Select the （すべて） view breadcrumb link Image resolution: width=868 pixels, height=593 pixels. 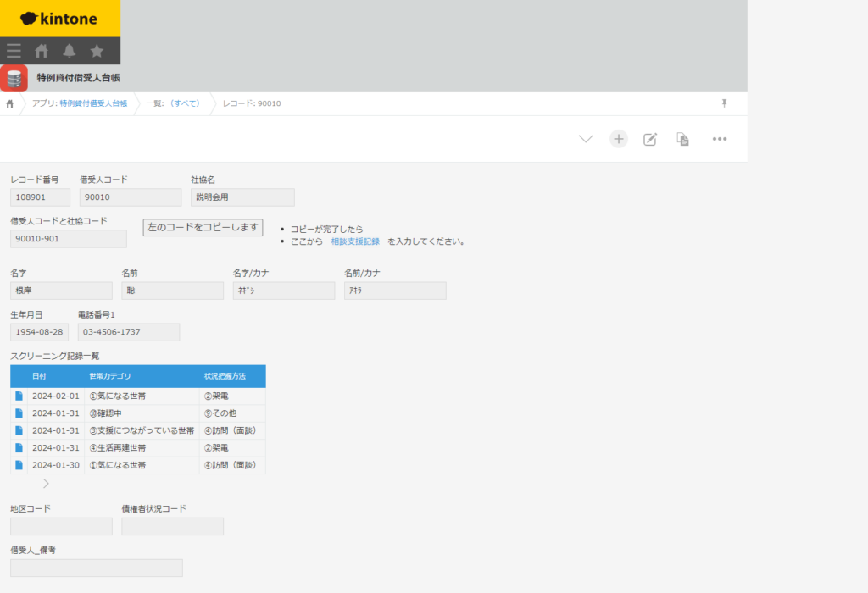pos(185,103)
